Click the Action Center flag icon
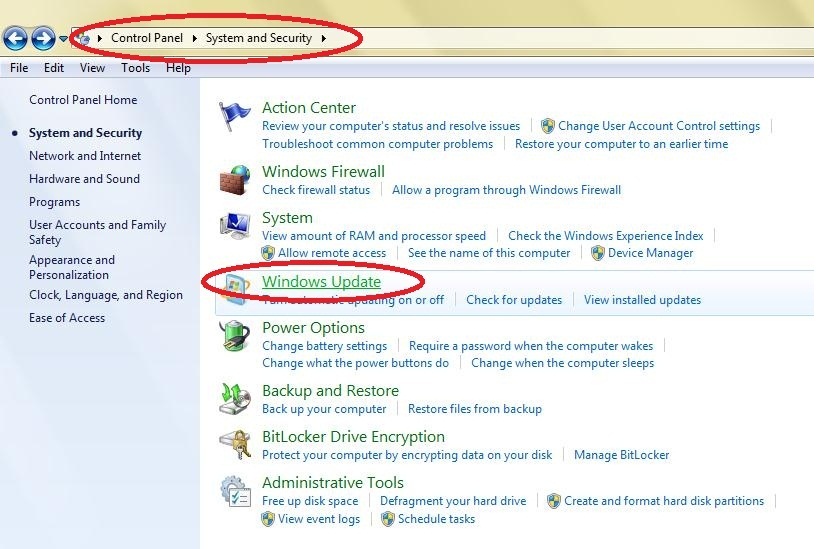 pyautogui.click(x=234, y=116)
